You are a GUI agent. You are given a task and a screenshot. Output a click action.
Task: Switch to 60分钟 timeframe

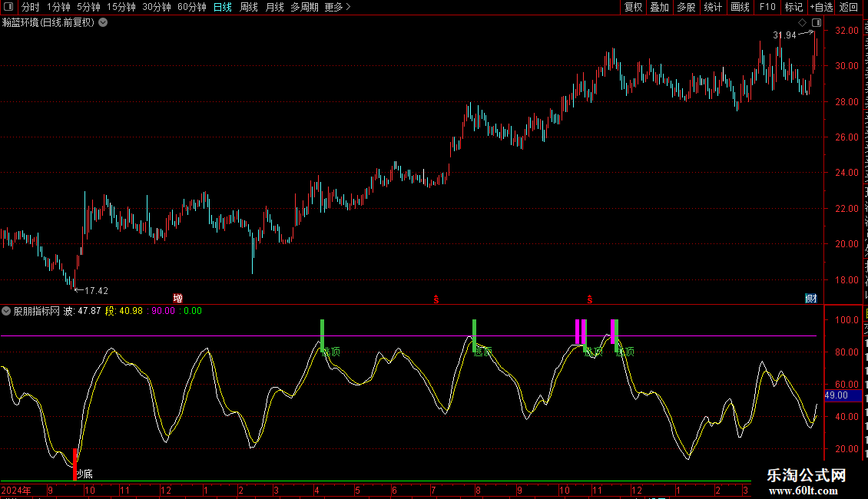[191, 7]
